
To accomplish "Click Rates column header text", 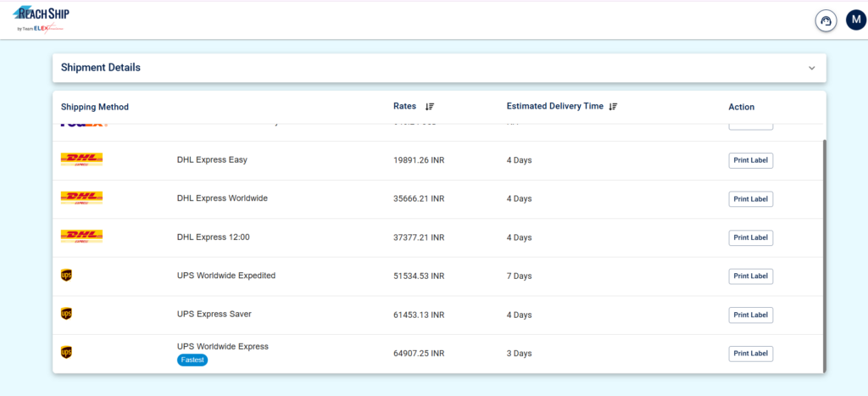I will coord(404,106).
